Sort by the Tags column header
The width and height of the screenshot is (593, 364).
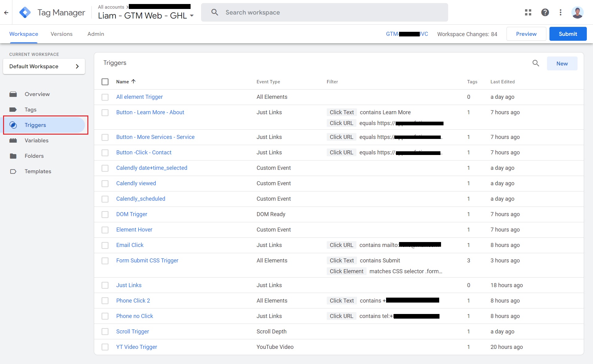pos(472,82)
